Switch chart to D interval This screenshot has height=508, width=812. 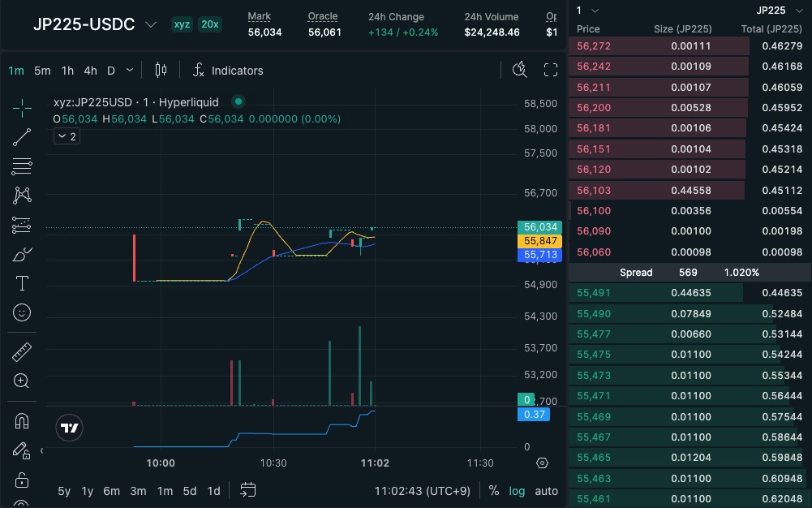(x=111, y=71)
